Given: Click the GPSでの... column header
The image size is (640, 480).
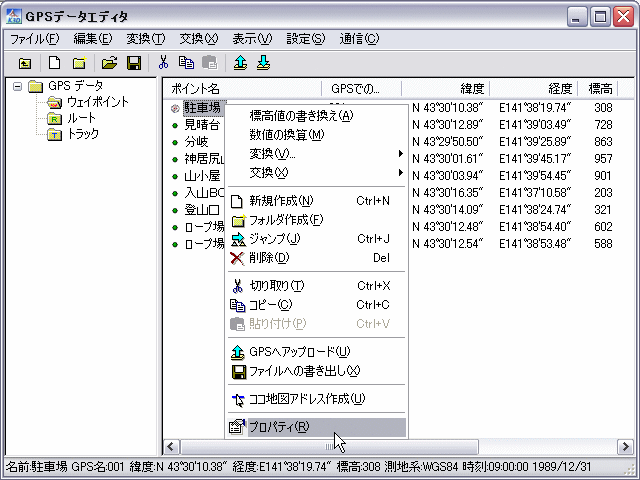Looking at the screenshot, I should (x=362, y=89).
